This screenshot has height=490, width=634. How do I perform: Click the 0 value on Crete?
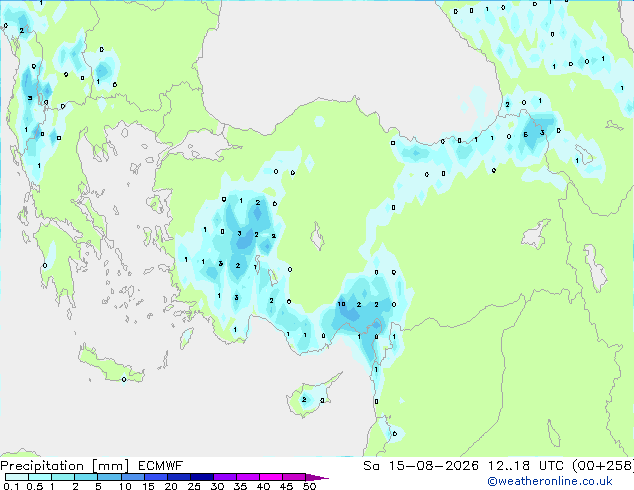(124, 379)
